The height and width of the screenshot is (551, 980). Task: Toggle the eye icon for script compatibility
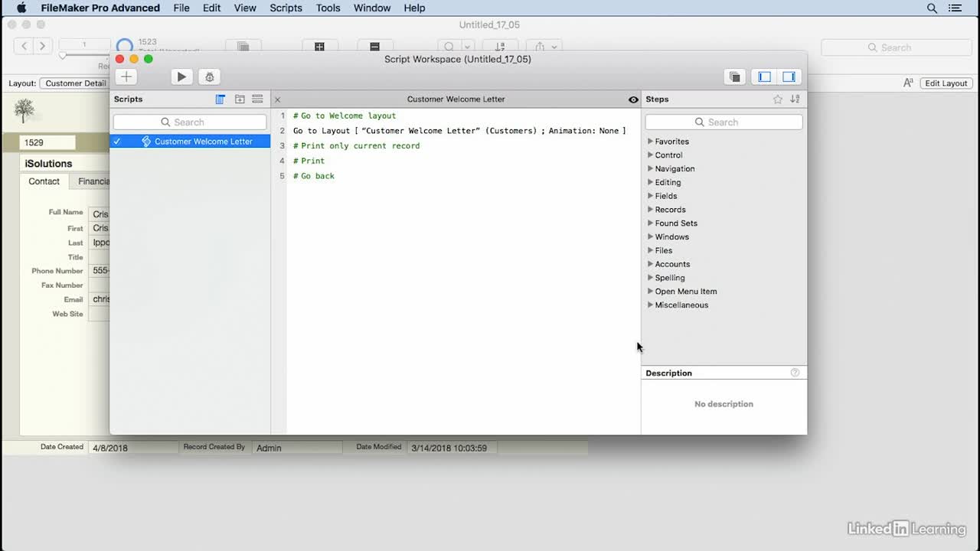(x=633, y=99)
